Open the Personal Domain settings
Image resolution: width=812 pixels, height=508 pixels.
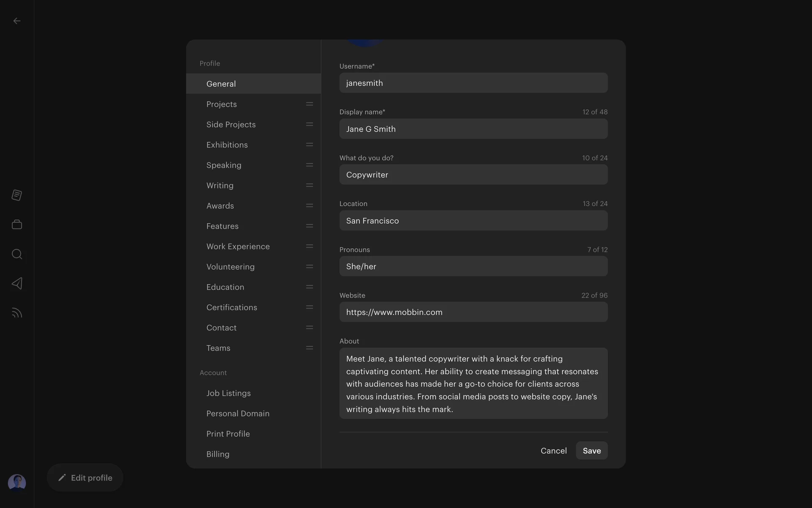[238, 414]
